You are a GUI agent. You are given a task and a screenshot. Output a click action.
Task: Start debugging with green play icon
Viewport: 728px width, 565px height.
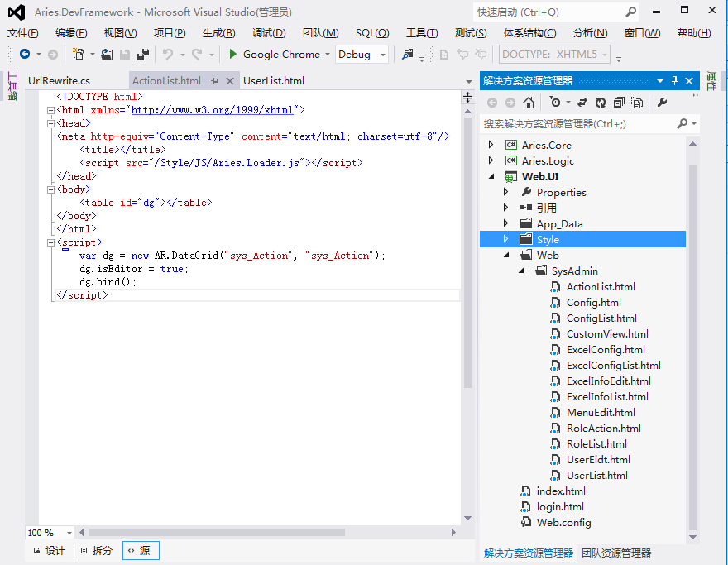coord(233,55)
